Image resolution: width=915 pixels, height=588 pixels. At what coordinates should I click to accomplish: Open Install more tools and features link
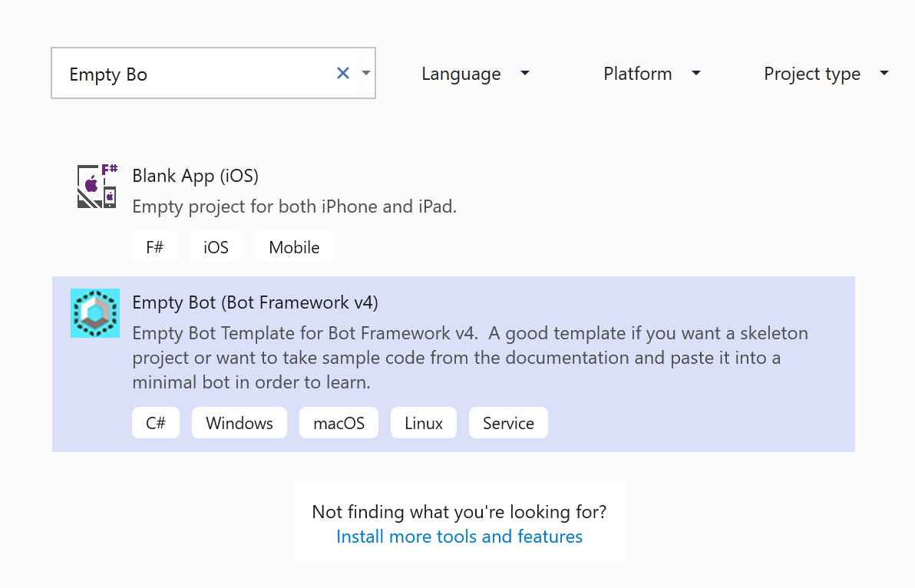[x=459, y=536]
